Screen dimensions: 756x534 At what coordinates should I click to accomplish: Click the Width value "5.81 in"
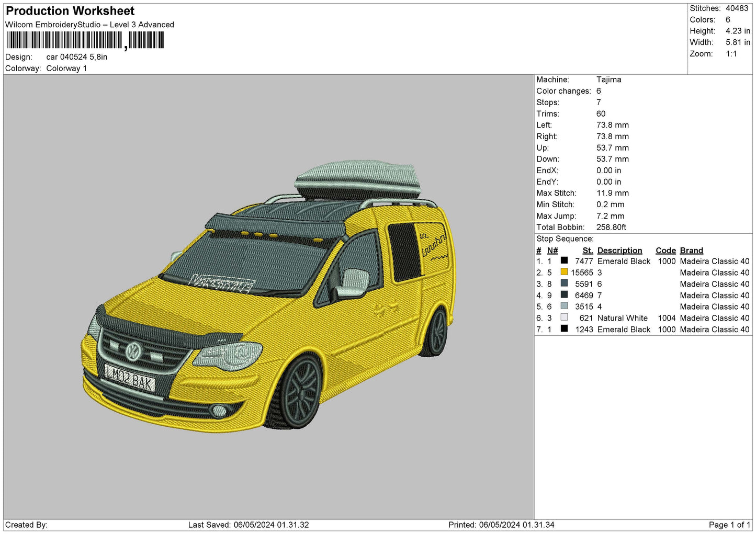coord(738,42)
